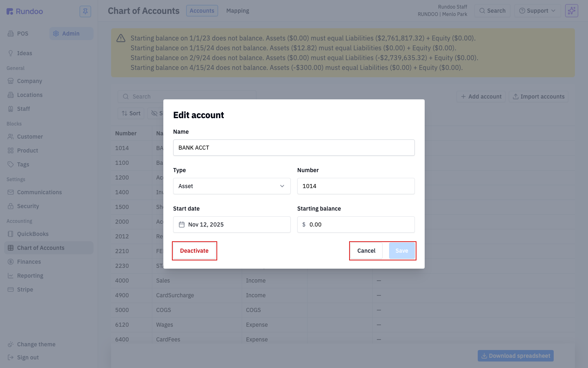Select account row 4000 Sales
588x368 pixels.
(x=343, y=280)
